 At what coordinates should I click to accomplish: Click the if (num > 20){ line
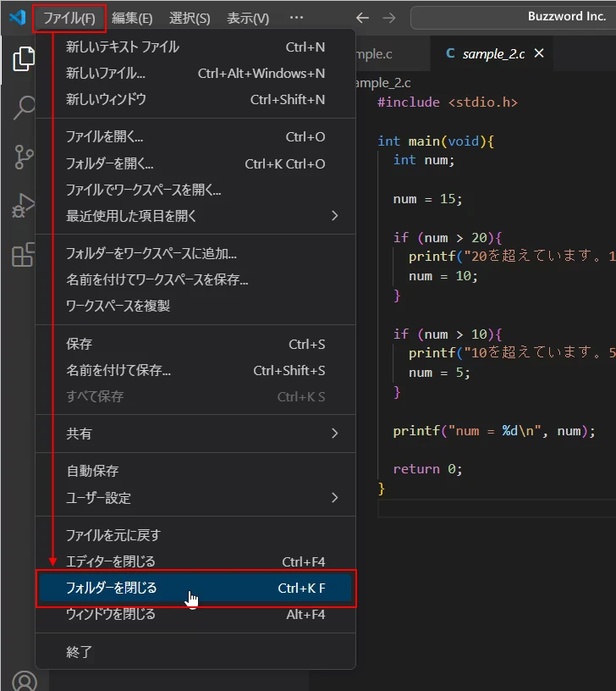pos(448,237)
